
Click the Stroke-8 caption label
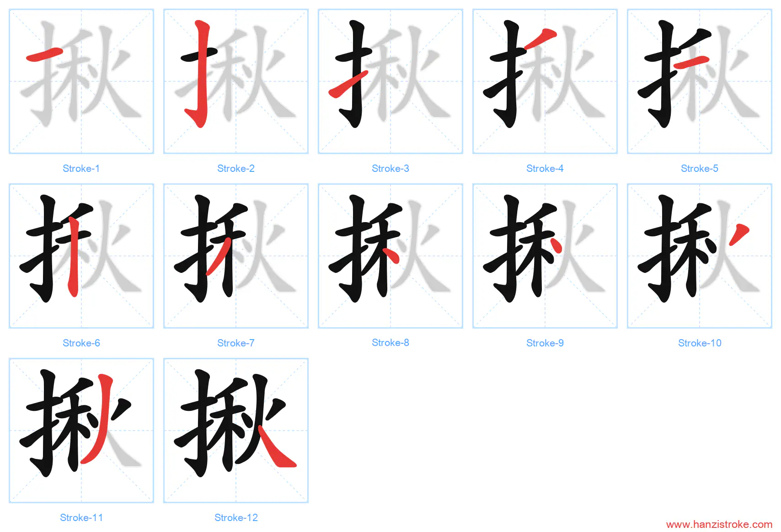pos(390,343)
